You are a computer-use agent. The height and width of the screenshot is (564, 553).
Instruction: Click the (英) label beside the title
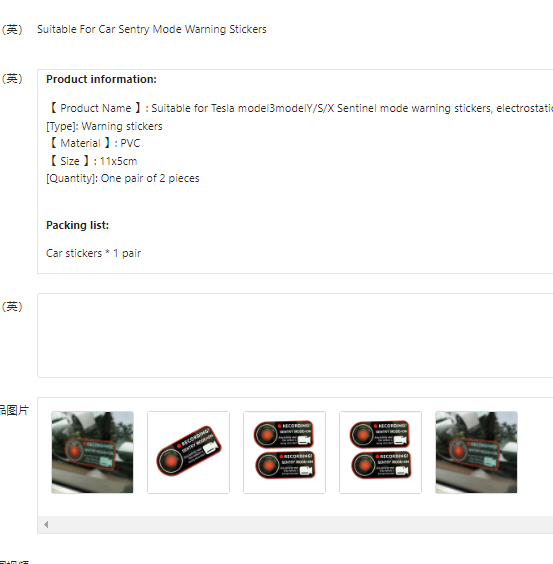[x=12, y=29]
